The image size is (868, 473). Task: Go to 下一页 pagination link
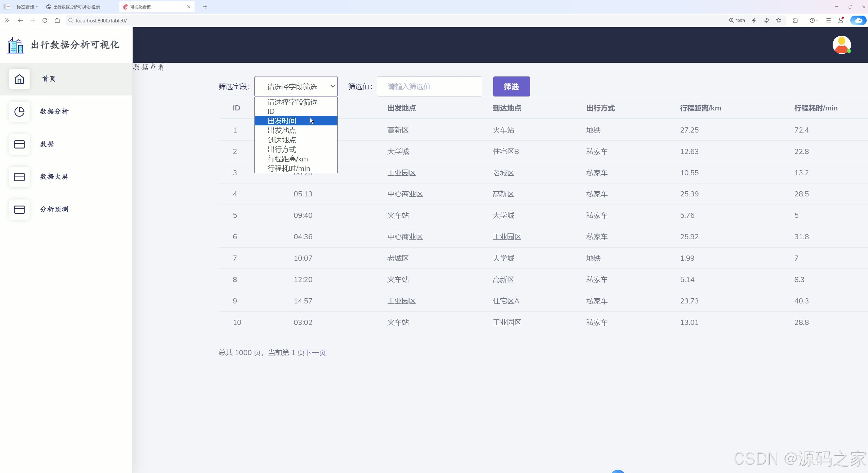pyautogui.click(x=316, y=353)
